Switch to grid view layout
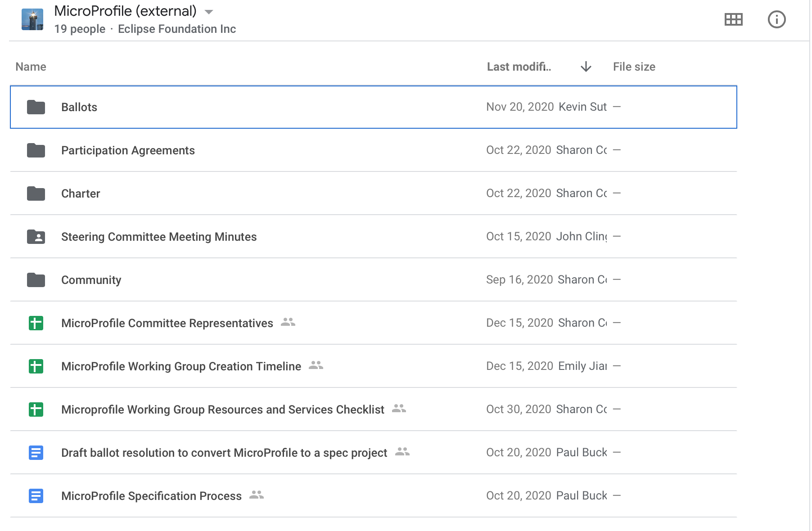This screenshot has width=812, height=531. pos(733,19)
